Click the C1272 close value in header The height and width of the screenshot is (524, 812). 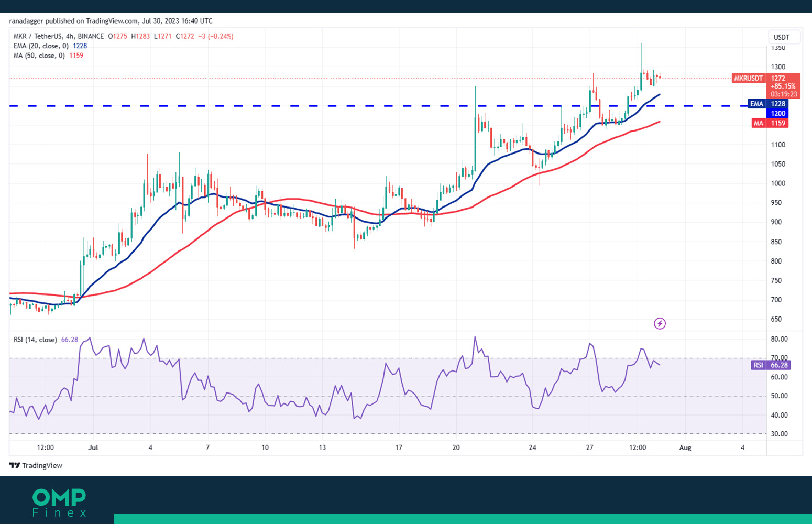(185, 36)
